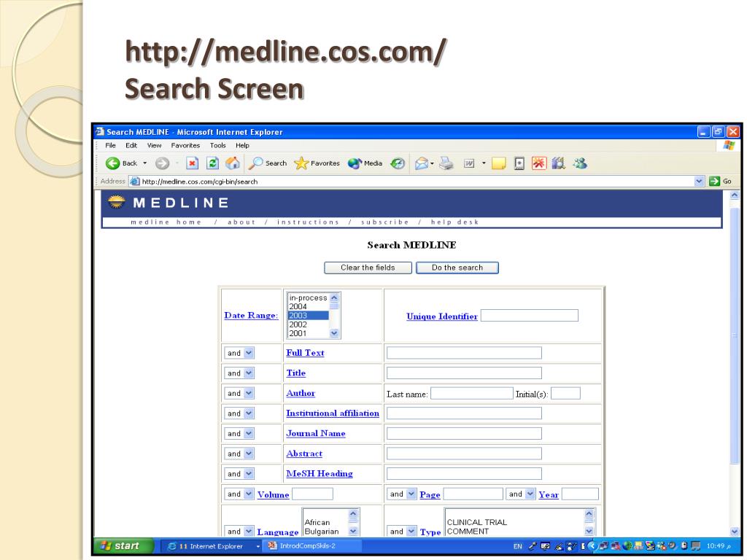The height and width of the screenshot is (560, 747).
Task: Click the Messenger people toolbar icon
Action: [x=580, y=163]
